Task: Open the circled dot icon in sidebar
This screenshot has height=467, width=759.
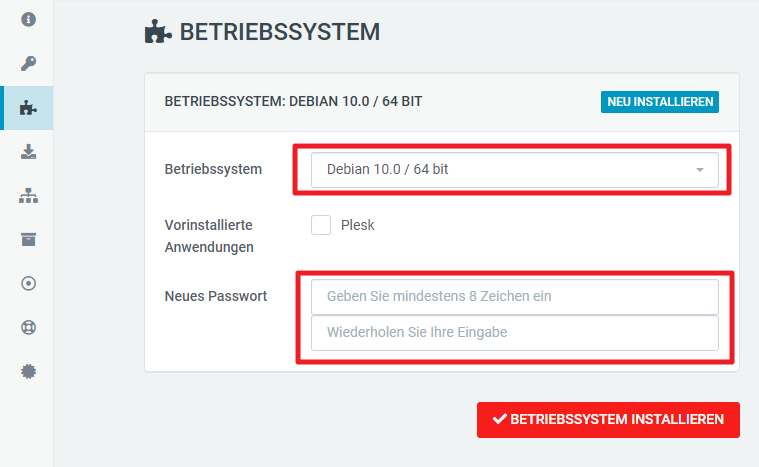Action: coord(28,284)
